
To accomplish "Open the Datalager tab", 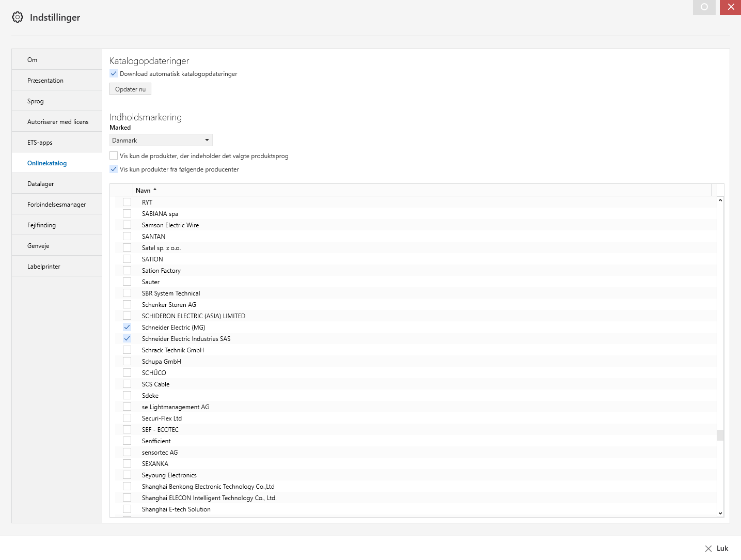I will 57,183.
